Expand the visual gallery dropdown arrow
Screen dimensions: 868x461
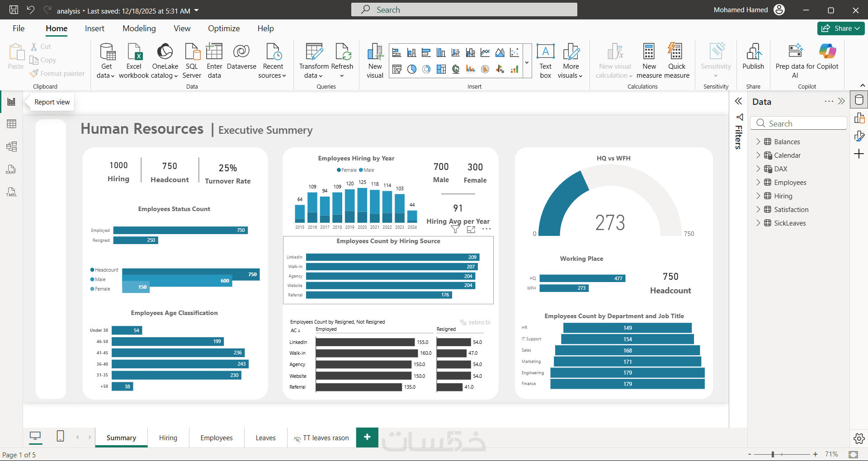click(x=527, y=62)
